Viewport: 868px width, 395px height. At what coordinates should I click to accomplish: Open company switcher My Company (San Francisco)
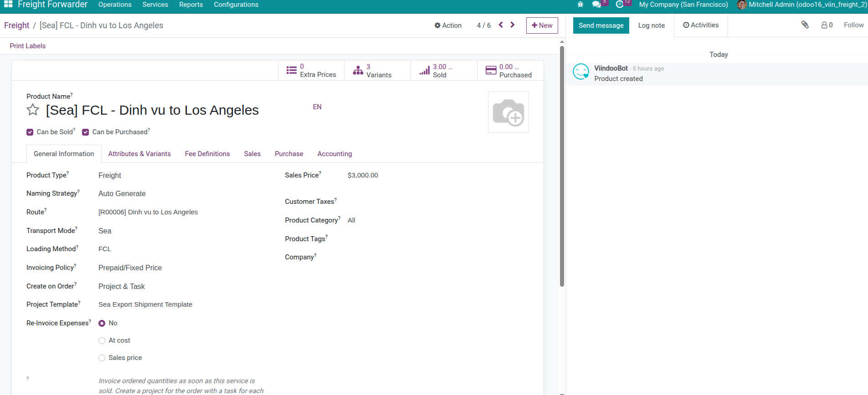click(683, 5)
